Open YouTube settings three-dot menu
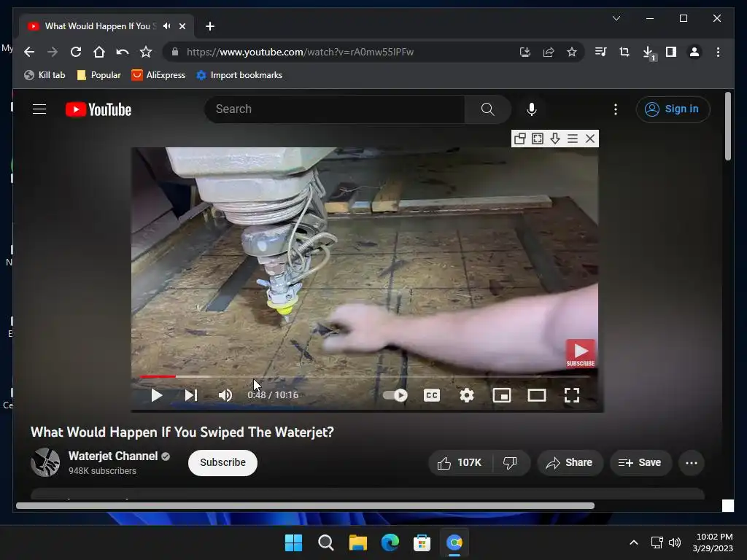 pos(616,109)
